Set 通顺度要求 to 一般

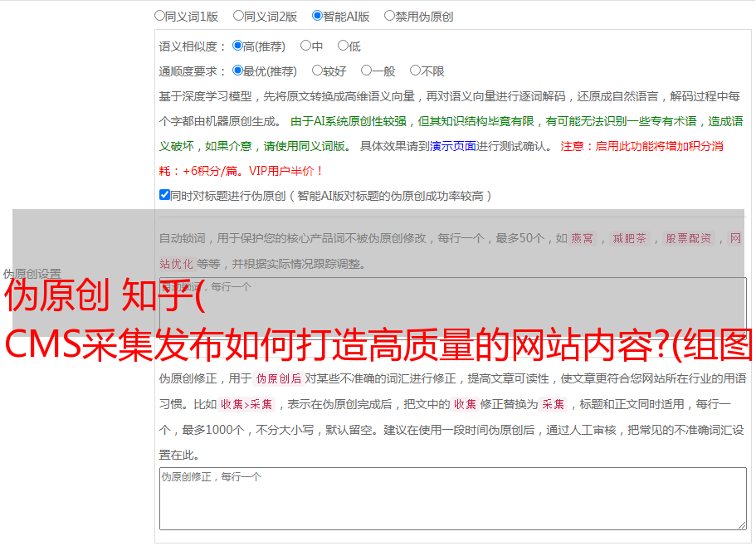coord(367,71)
